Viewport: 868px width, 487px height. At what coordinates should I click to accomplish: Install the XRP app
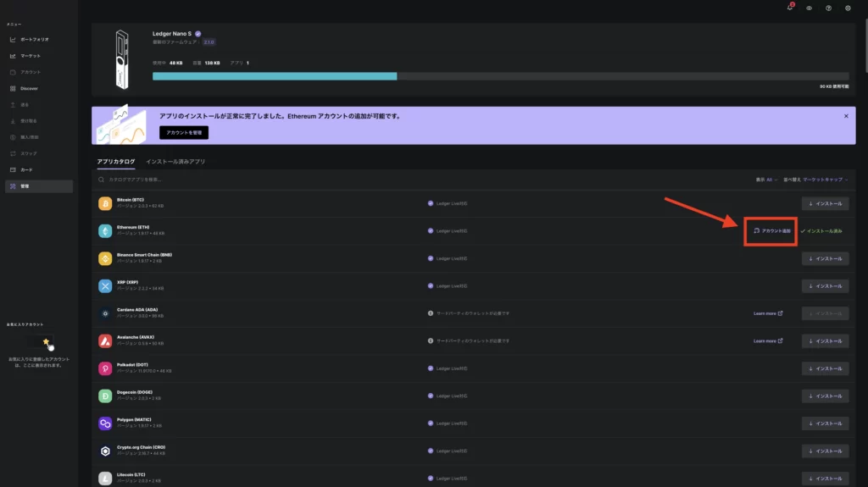coord(825,286)
